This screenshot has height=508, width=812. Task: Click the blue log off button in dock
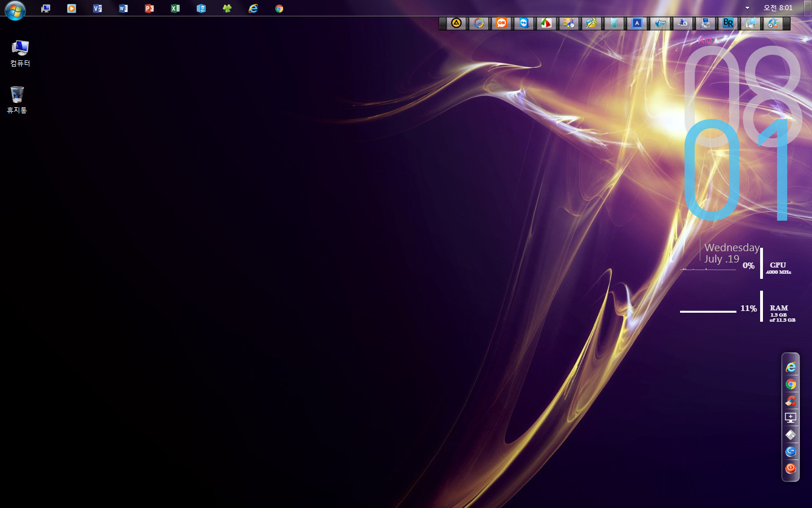tap(791, 452)
